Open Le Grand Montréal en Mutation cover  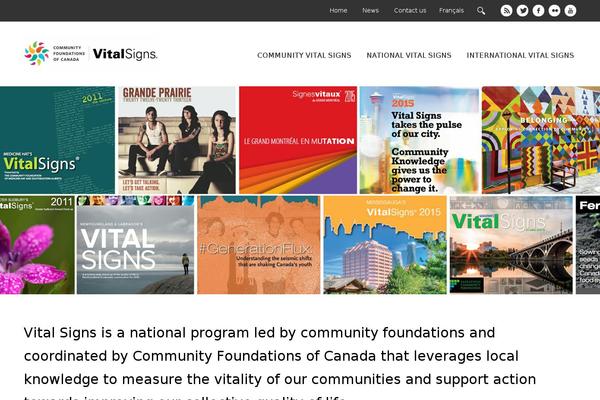point(298,140)
